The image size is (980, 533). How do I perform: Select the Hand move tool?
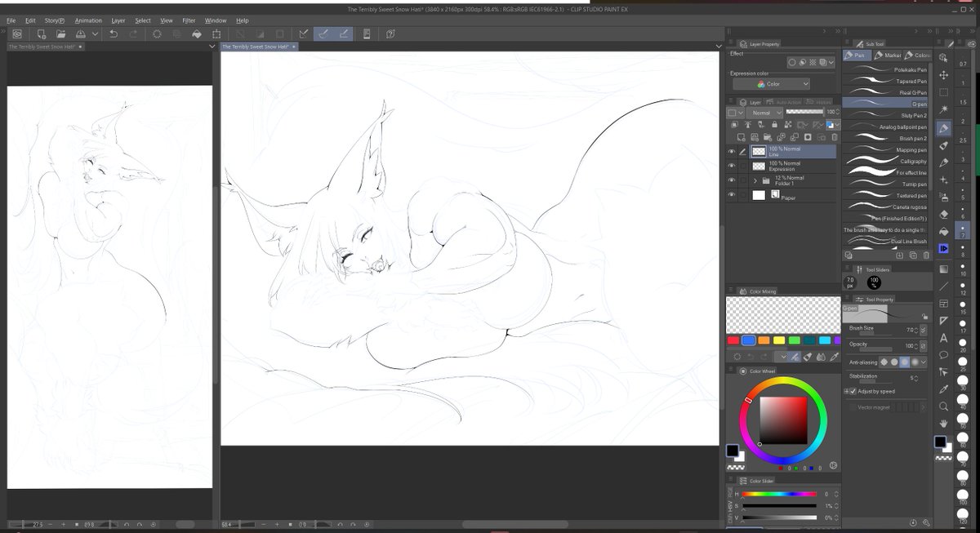(943, 423)
